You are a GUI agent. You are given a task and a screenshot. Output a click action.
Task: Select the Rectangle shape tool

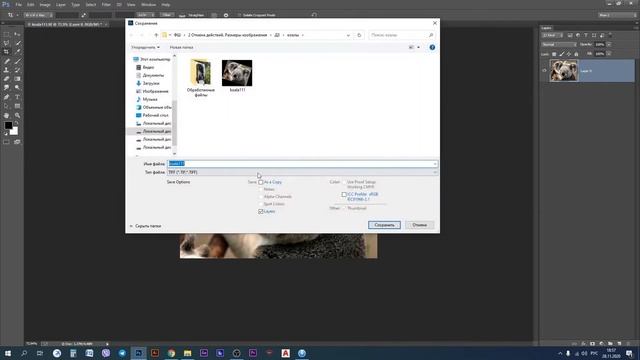coord(17,106)
